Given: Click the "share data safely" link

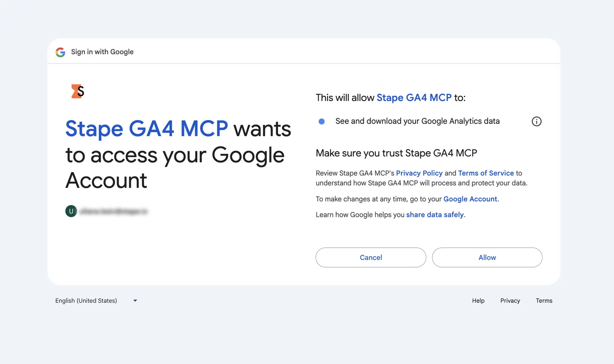Looking at the screenshot, I should 435,215.
